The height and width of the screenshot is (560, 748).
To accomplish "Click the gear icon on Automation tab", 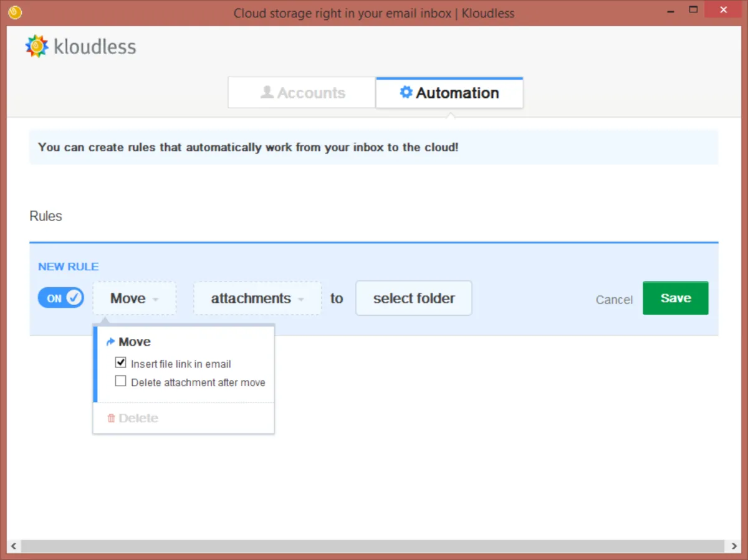I will tap(406, 92).
